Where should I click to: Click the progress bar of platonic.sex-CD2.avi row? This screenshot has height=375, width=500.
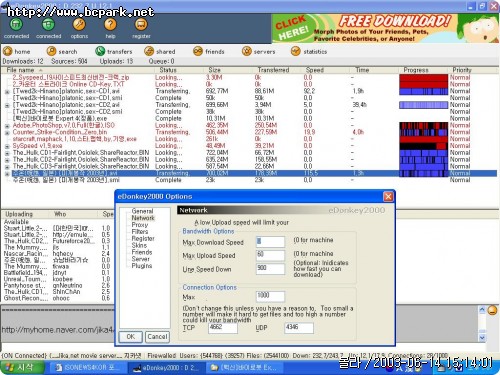(x=423, y=105)
